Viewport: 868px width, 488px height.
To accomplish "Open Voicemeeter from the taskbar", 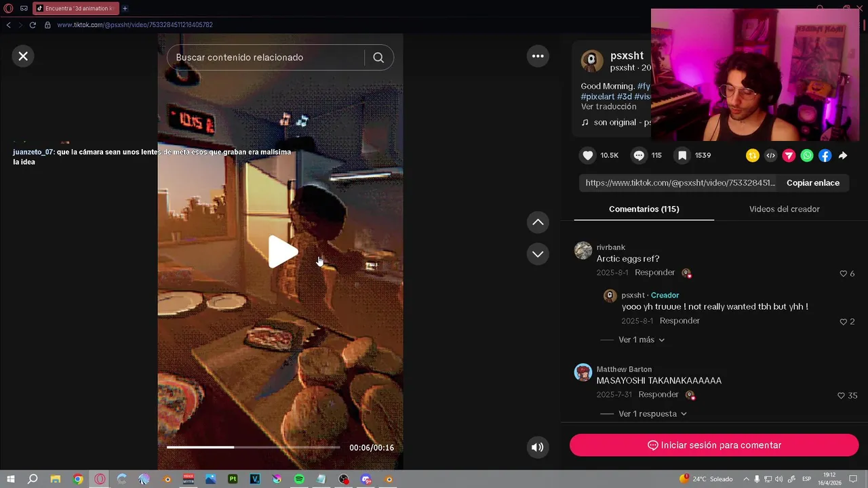I will (189, 479).
